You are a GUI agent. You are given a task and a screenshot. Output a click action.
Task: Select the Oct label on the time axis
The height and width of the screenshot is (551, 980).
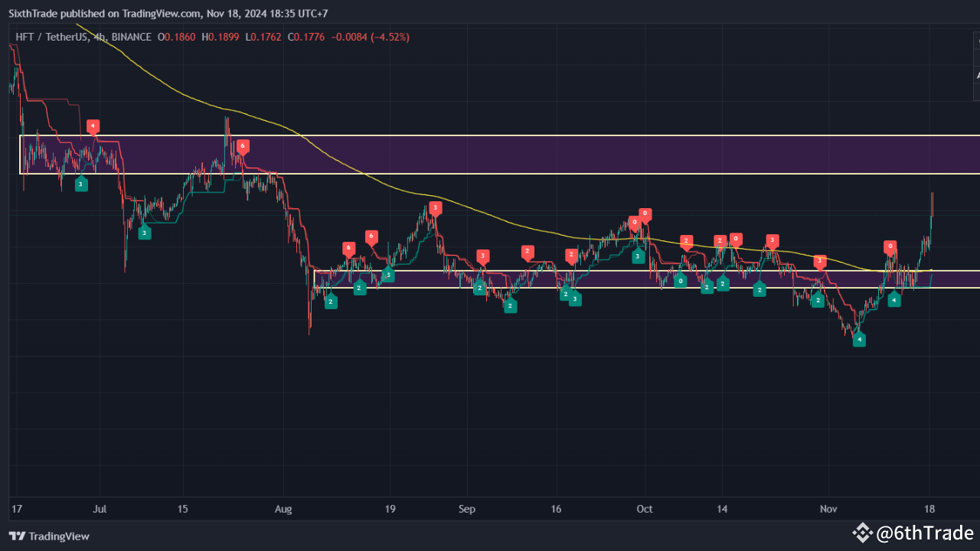pos(644,509)
